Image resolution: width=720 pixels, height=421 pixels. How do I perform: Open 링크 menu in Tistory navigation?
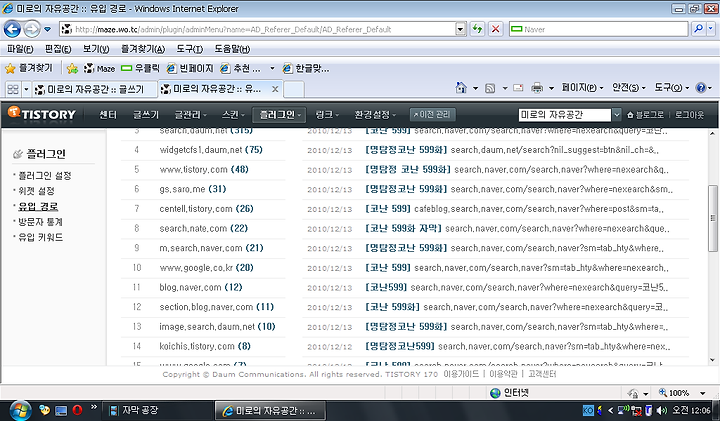(x=327, y=115)
